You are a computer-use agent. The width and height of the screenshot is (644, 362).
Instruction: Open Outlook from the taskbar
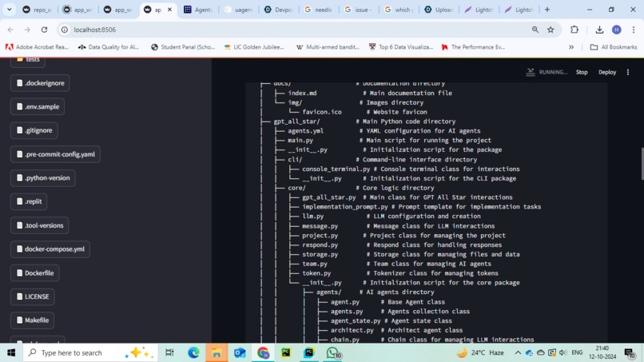click(x=240, y=352)
